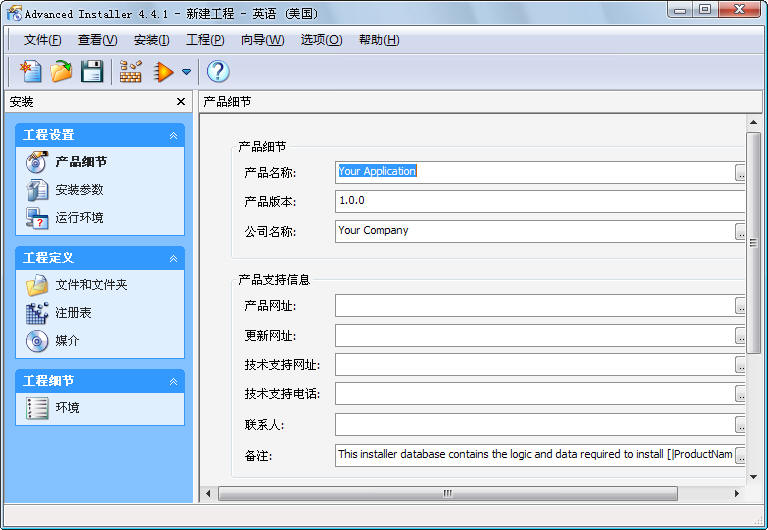The image size is (768, 530).
Task: Click the browse button beside 技术支持电话
Action: tap(740, 393)
